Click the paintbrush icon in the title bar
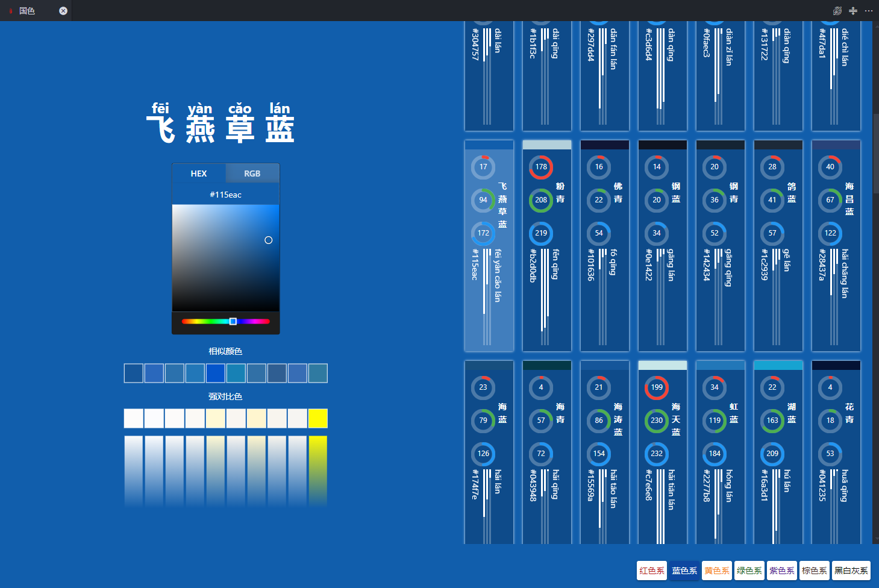879x588 pixels. point(837,10)
